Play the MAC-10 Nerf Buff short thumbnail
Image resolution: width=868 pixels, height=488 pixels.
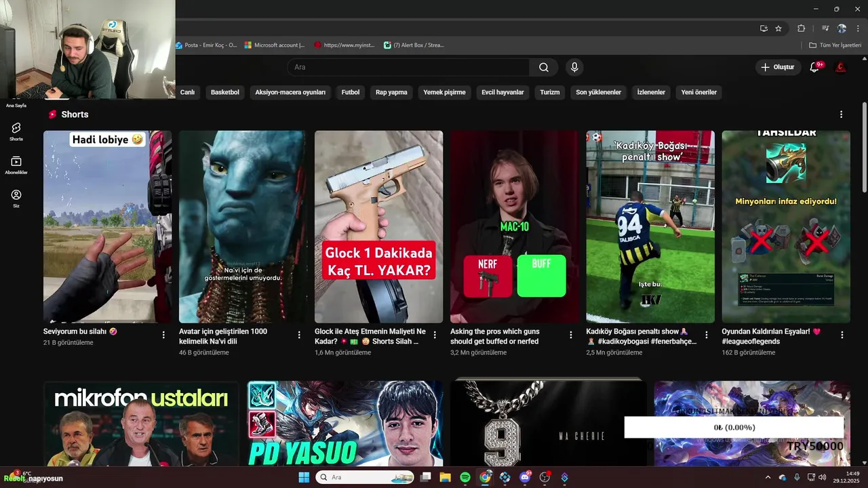coord(515,227)
